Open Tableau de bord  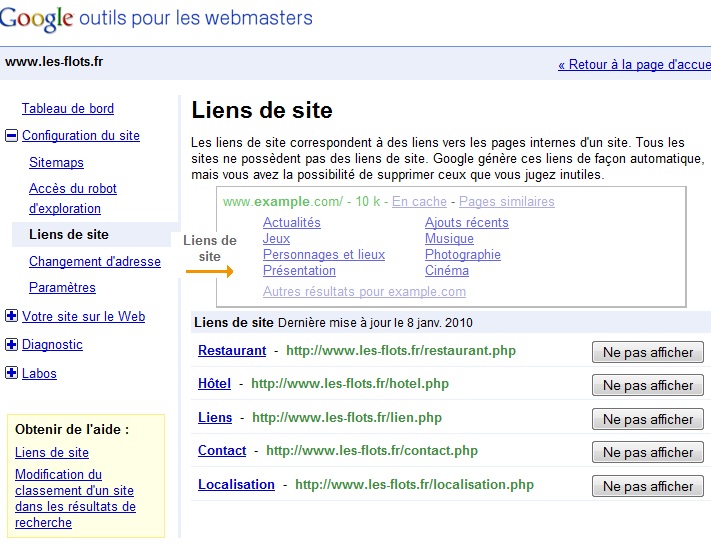[x=68, y=108]
